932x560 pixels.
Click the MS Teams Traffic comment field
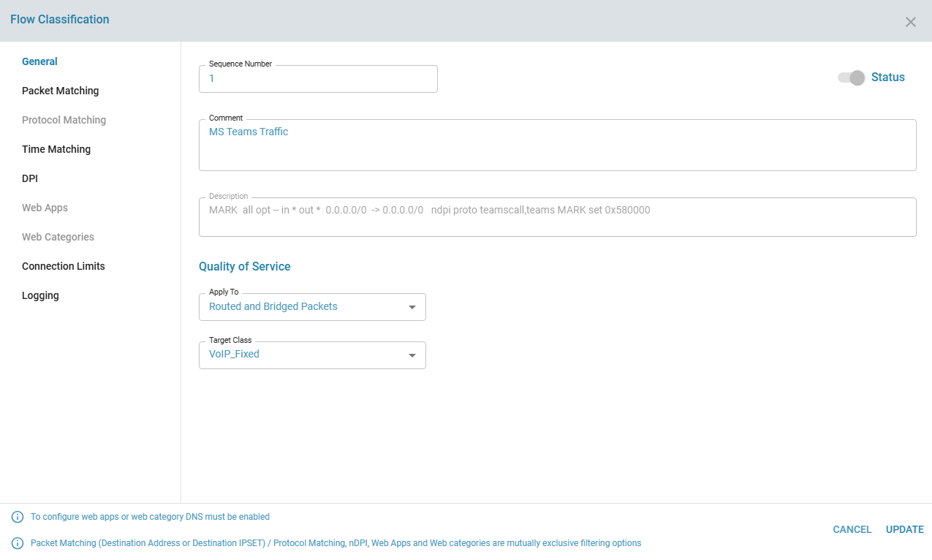click(x=557, y=144)
